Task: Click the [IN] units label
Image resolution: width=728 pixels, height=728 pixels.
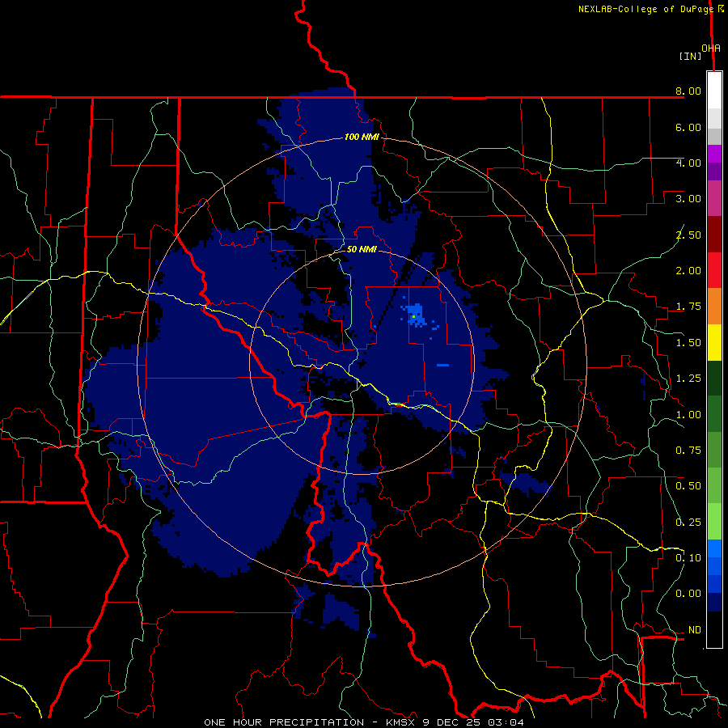Action: tap(690, 56)
